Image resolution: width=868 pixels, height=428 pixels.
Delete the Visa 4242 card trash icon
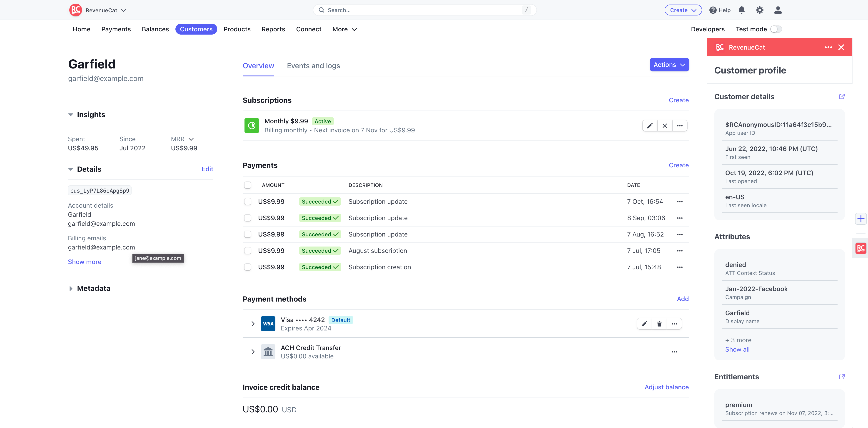pyautogui.click(x=659, y=324)
